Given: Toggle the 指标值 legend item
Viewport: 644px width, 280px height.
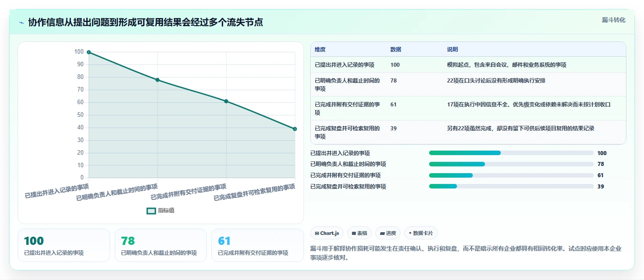Looking at the screenshot, I should (x=160, y=211).
